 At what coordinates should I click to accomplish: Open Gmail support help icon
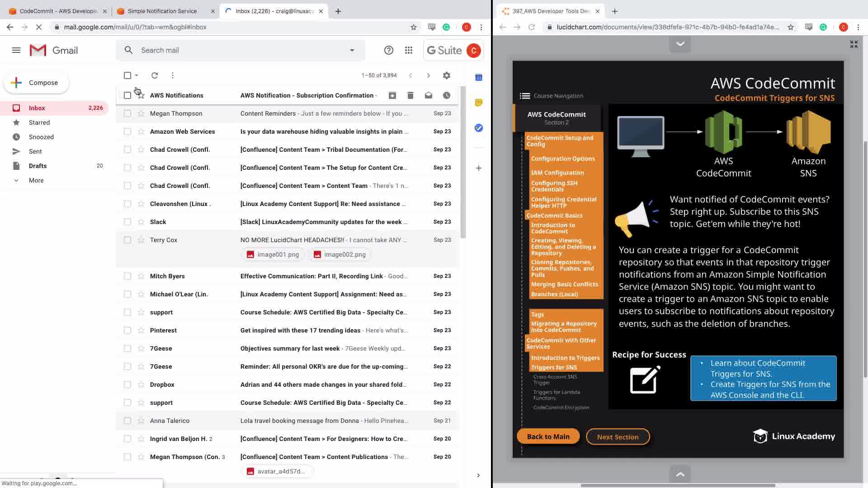388,50
